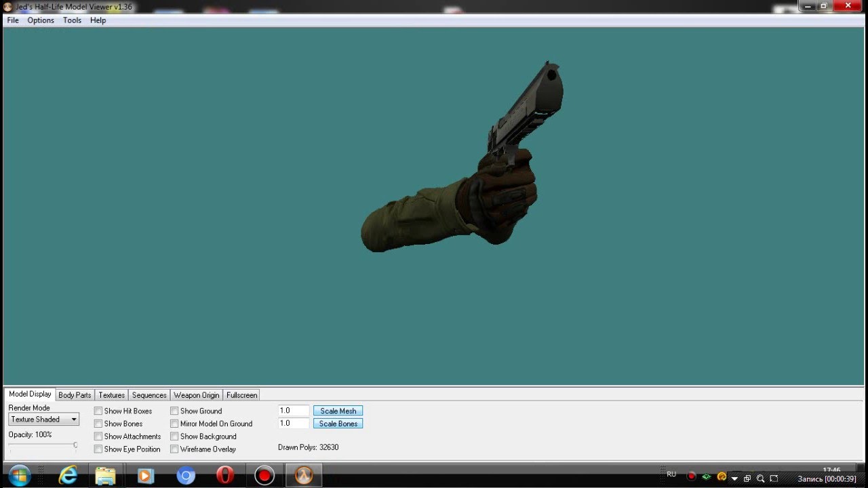Screen dimensions: 868x488
Task: Enable Show Ground checkbox
Action: point(174,411)
